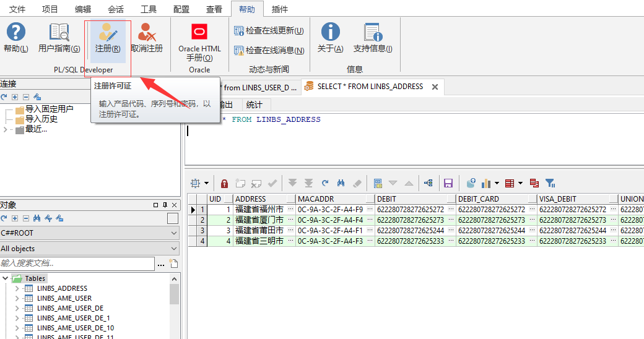Expand the LINBS_ADDRESS table node
Image resolution: width=644 pixels, height=339 pixels.
pyautogui.click(x=17, y=288)
